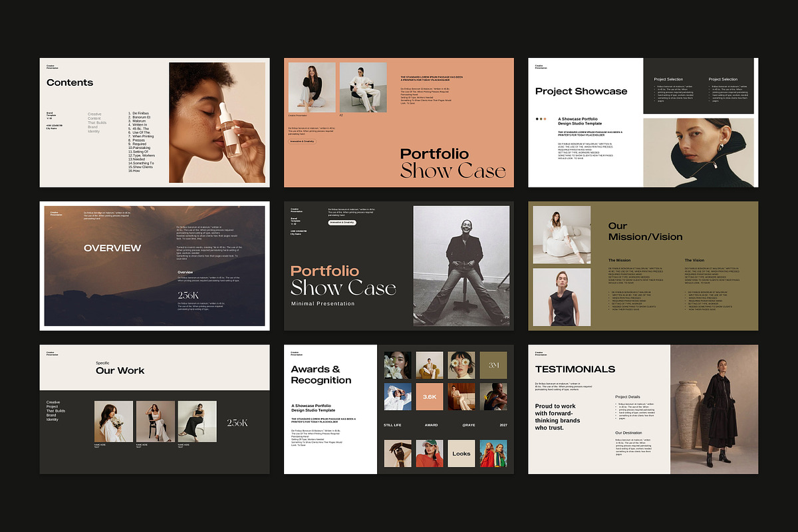Click the Innovative & Creativity pill on the salmon slide
This screenshot has height=532, width=798.
[x=302, y=141]
